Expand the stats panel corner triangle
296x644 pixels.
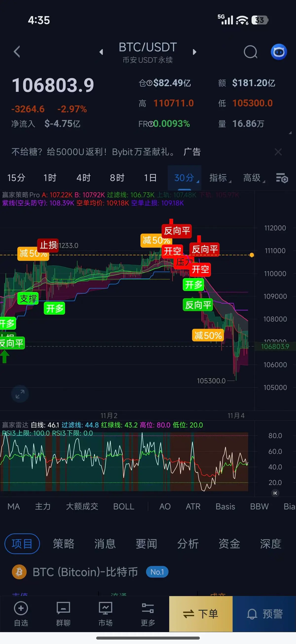tap(290, 133)
